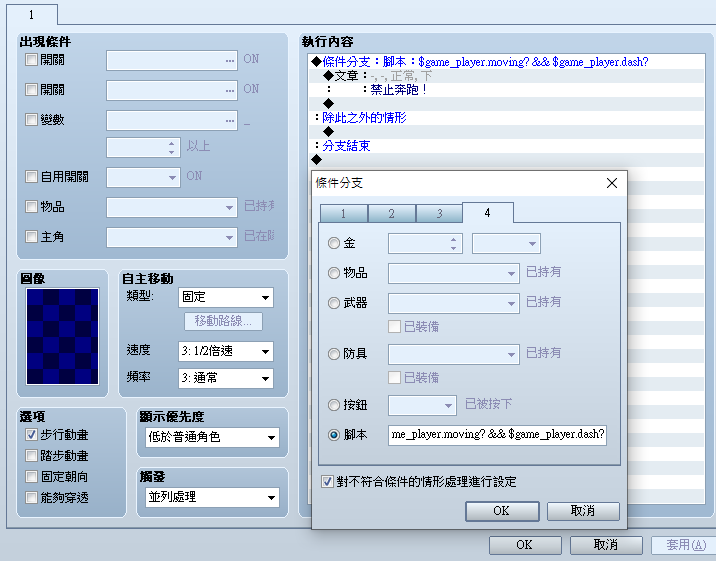Click ellipsis button of first 開關 field
The width and height of the screenshot is (716, 561).
(x=229, y=60)
